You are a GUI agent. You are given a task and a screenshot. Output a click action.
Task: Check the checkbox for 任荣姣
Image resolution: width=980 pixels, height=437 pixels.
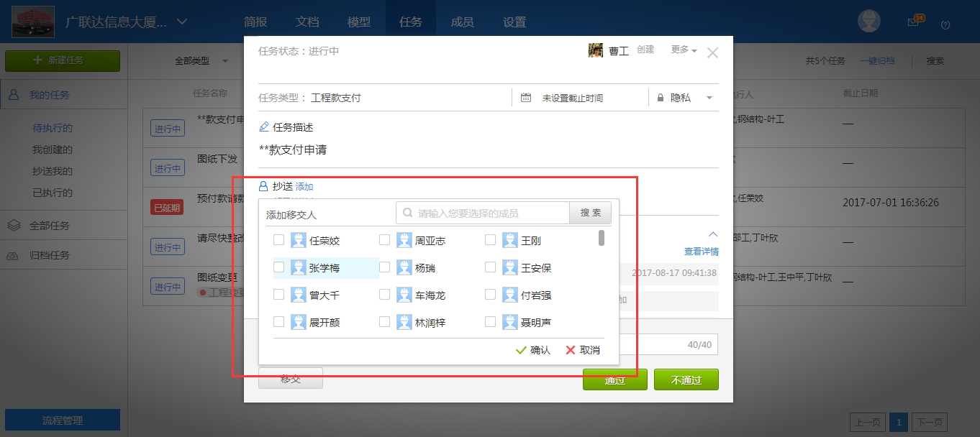pyautogui.click(x=278, y=240)
